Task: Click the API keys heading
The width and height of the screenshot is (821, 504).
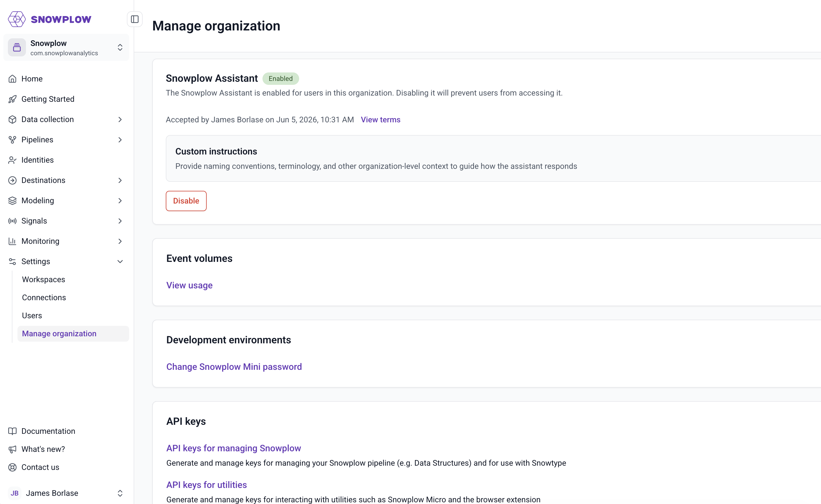Action: coord(186,422)
